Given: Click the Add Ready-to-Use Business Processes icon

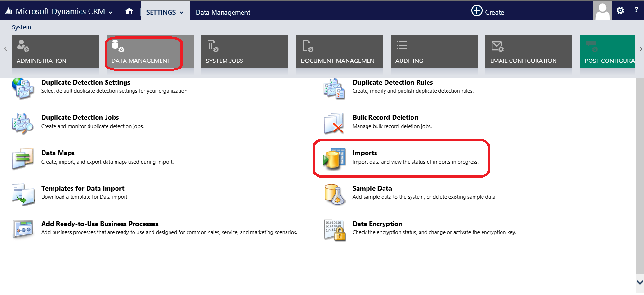Looking at the screenshot, I should click(23, 229).
